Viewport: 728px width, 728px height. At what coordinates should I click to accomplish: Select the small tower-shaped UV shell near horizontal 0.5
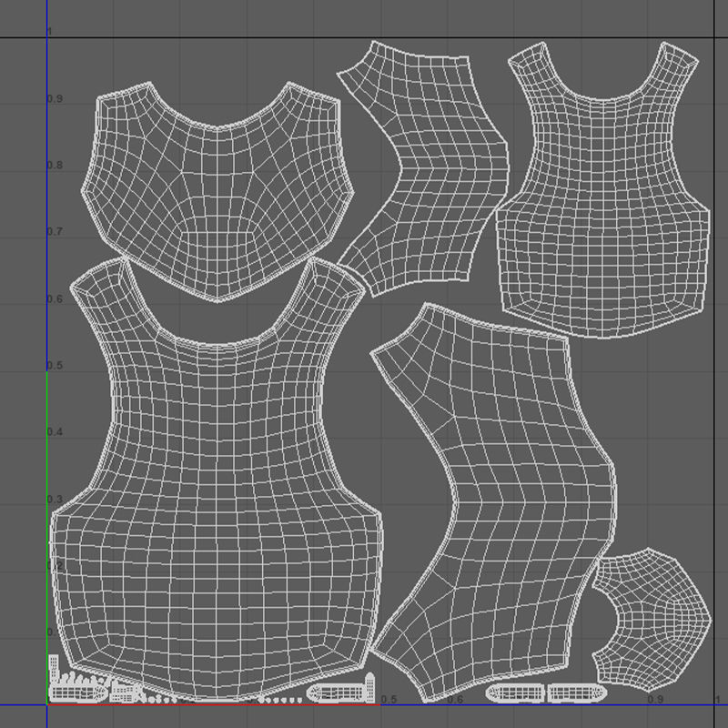369,687
